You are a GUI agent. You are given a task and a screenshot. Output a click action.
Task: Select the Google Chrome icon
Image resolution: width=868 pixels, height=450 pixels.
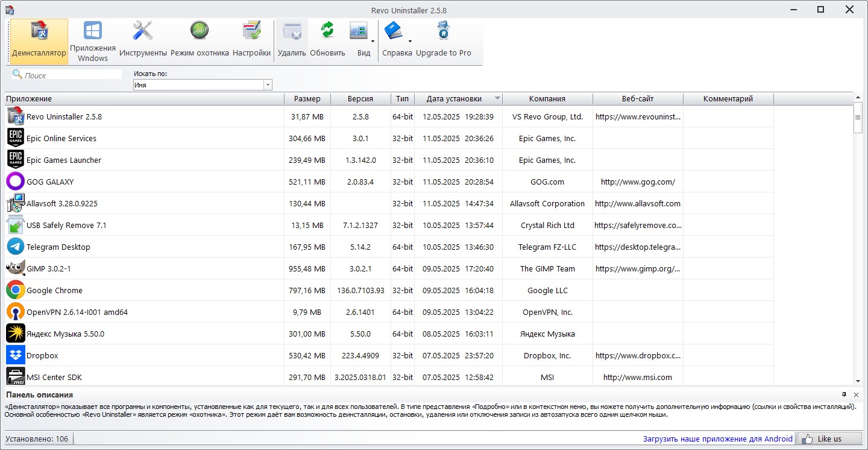[16, 290]
